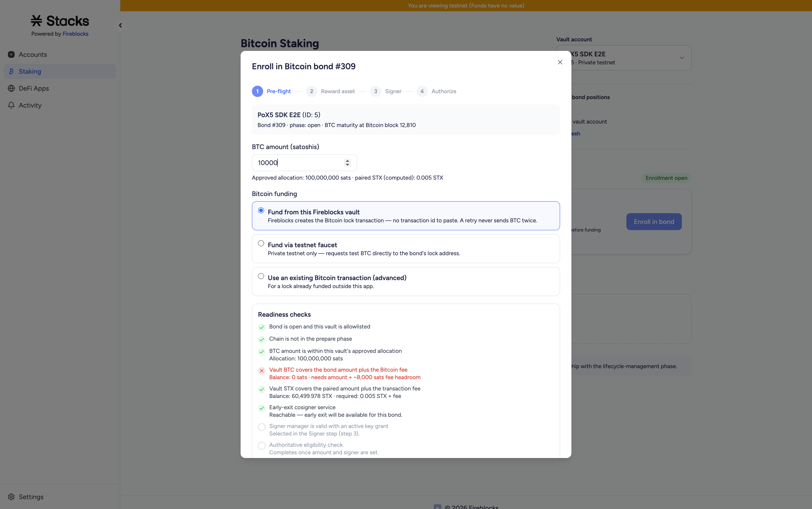Click the Bitcoin Staking page heading
This screenshot has width=812, height=509.
280,43
